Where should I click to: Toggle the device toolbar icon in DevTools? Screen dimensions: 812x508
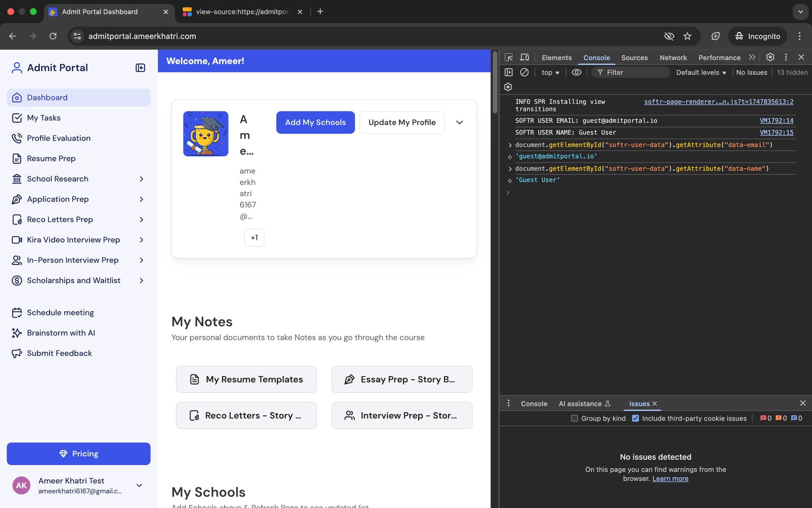(x=524, y=57)
